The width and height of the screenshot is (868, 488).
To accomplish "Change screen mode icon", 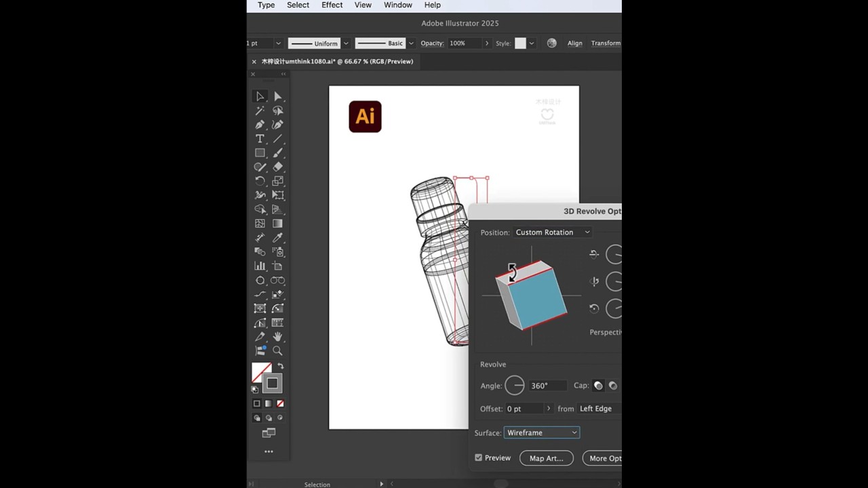I will click(269, 433).
